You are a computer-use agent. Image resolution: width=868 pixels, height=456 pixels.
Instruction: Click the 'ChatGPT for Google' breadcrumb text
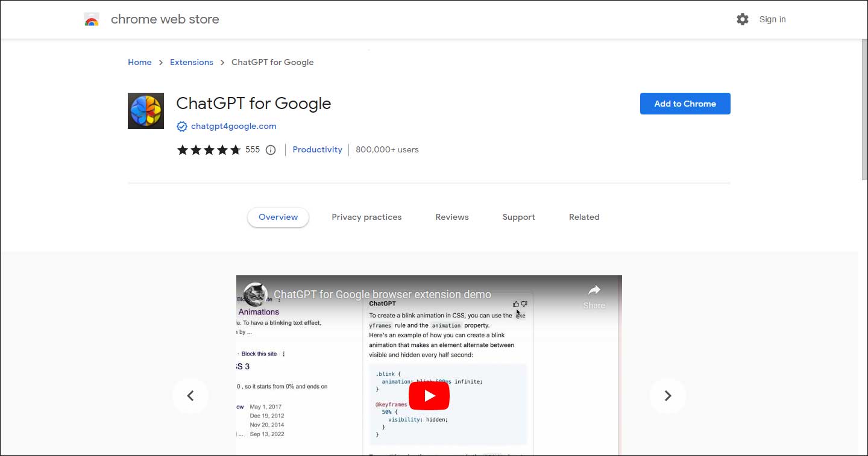pos(272,62)
